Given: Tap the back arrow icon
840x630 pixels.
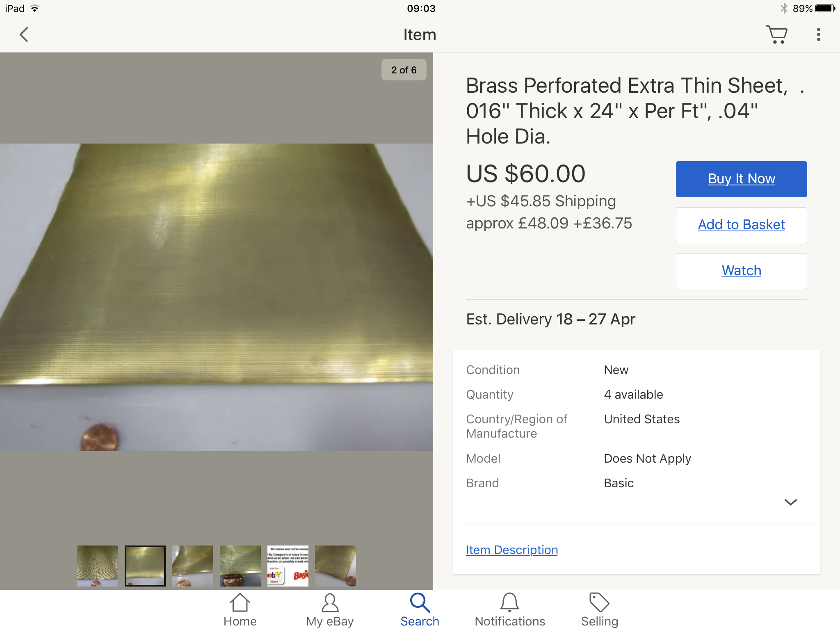Looking at the screenshot, I should click(x=24, y=35).
